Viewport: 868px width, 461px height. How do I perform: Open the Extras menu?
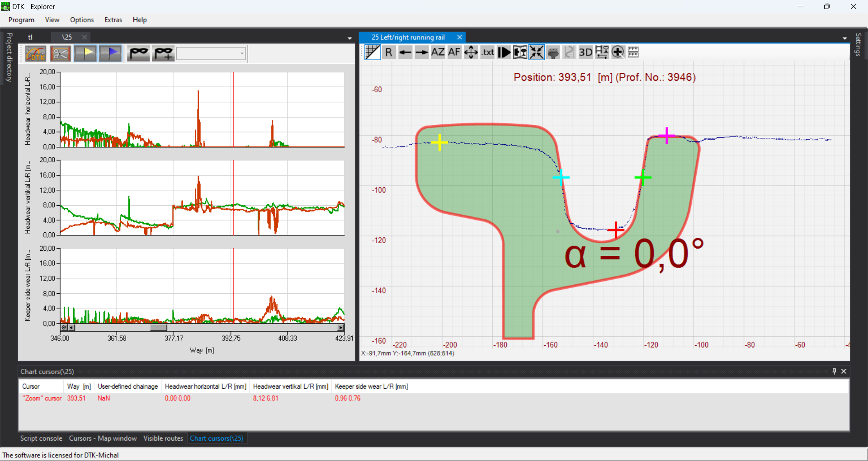[x=113, y=20]
